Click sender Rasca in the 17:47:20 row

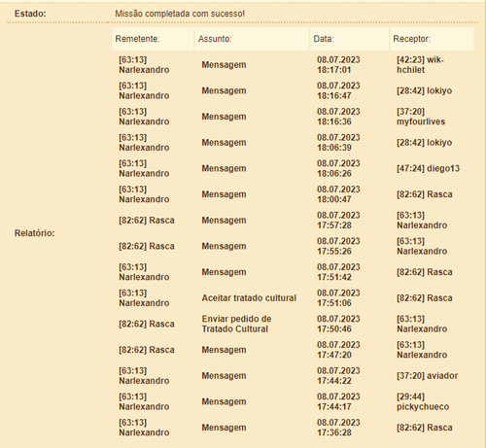tap(147, 350)
